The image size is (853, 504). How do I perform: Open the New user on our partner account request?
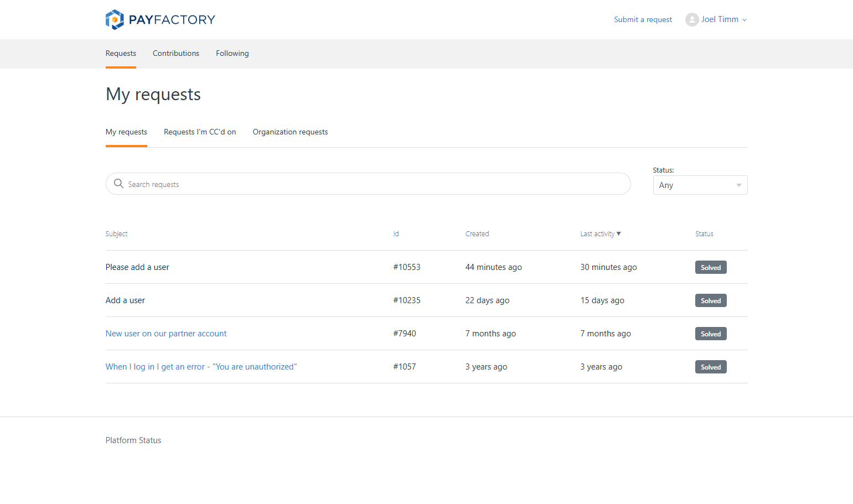coord(166,334)
